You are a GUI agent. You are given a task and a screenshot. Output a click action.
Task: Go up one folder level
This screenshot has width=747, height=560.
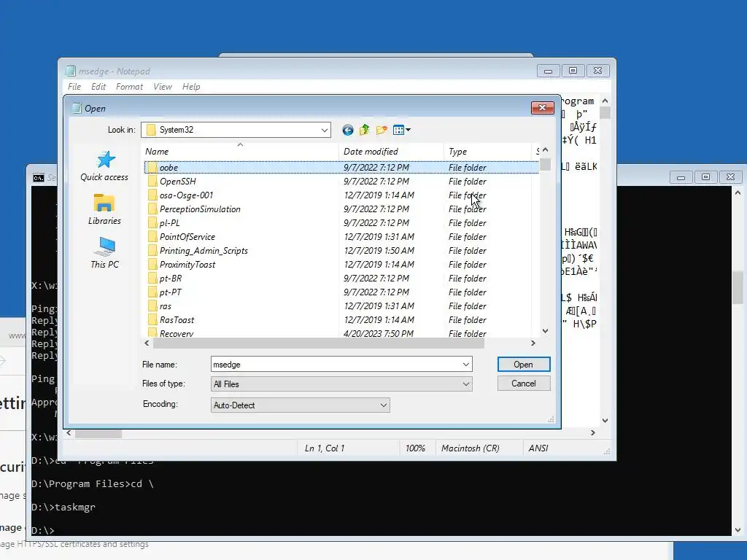point(365,130)
